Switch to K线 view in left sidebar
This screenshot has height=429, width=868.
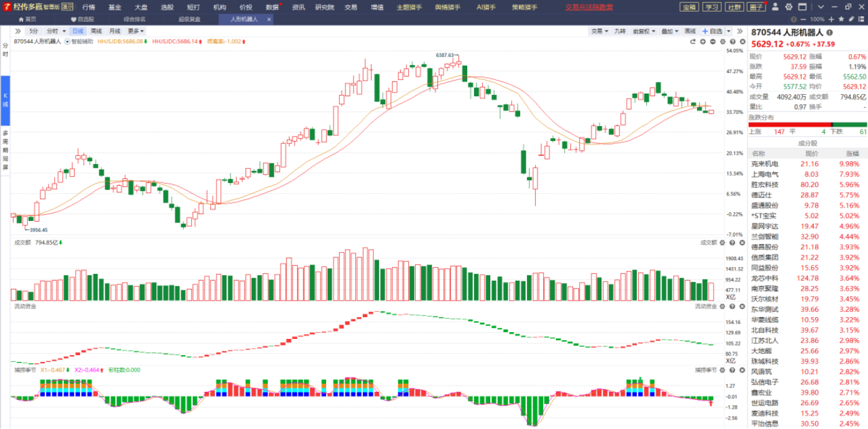(x=5, y=100)
